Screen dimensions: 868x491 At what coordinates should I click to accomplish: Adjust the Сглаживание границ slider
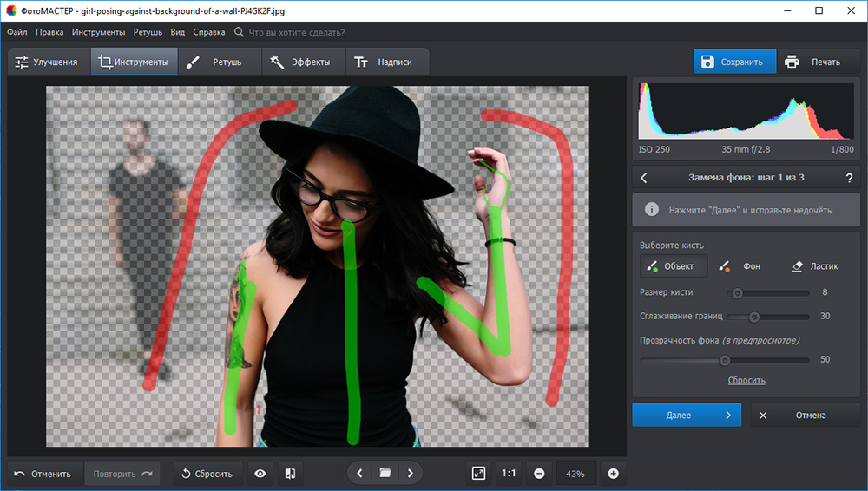click(x=768, y=318)
